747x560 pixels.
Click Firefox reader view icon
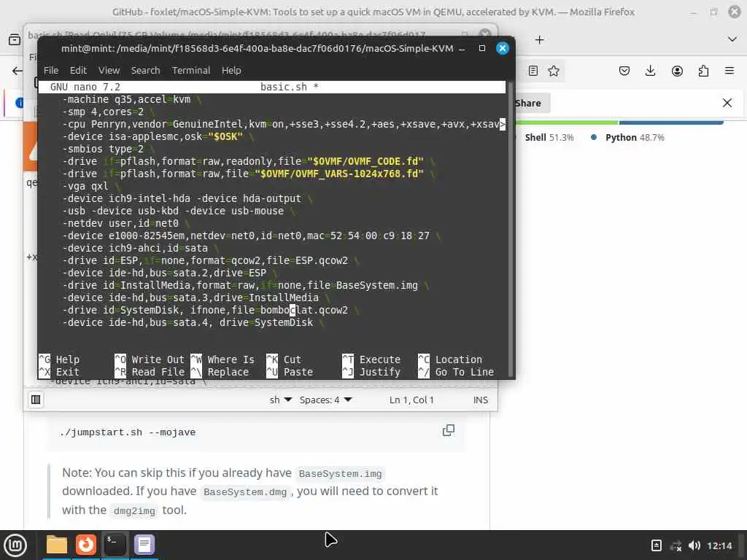pyautogui.click(x=533, y=71)
